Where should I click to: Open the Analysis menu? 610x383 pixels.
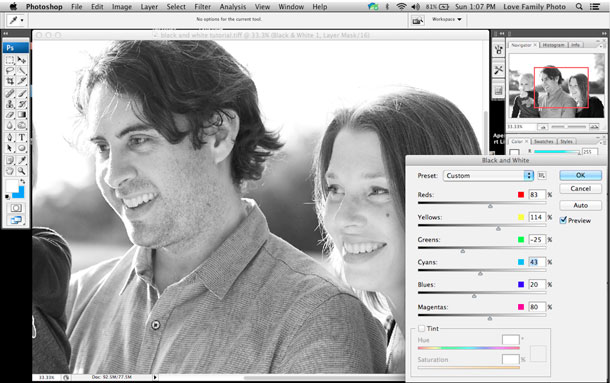tap(233, 7)
